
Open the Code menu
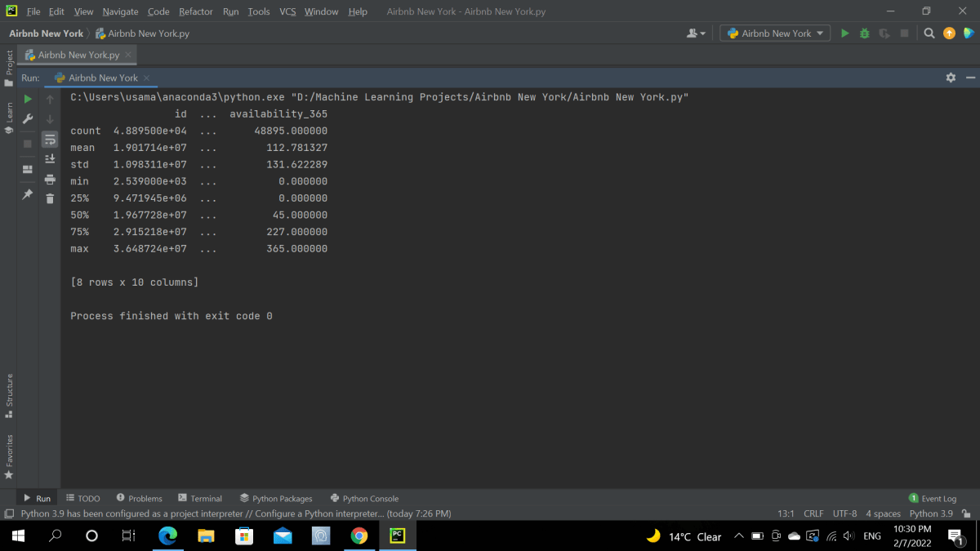coord(158,11)
